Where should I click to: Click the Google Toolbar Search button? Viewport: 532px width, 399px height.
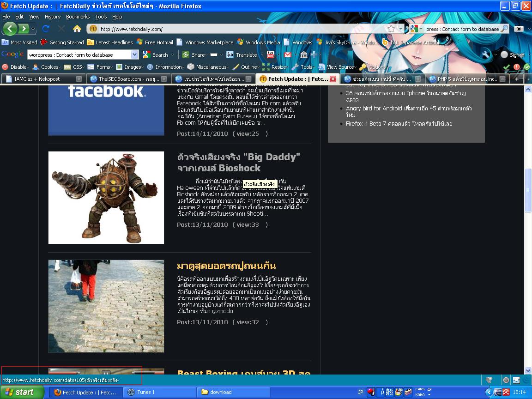(x=156, y=54)
